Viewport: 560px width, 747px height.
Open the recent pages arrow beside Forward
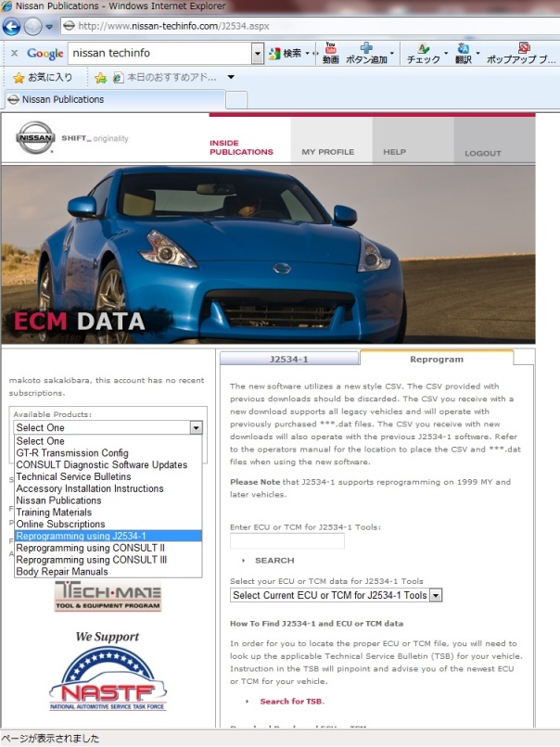pyautogui.click(x=49, y=27)
